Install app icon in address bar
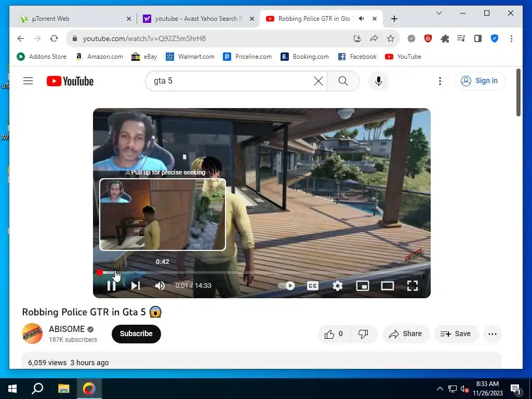Screen dimensions: 532x399 pos(357,38)
